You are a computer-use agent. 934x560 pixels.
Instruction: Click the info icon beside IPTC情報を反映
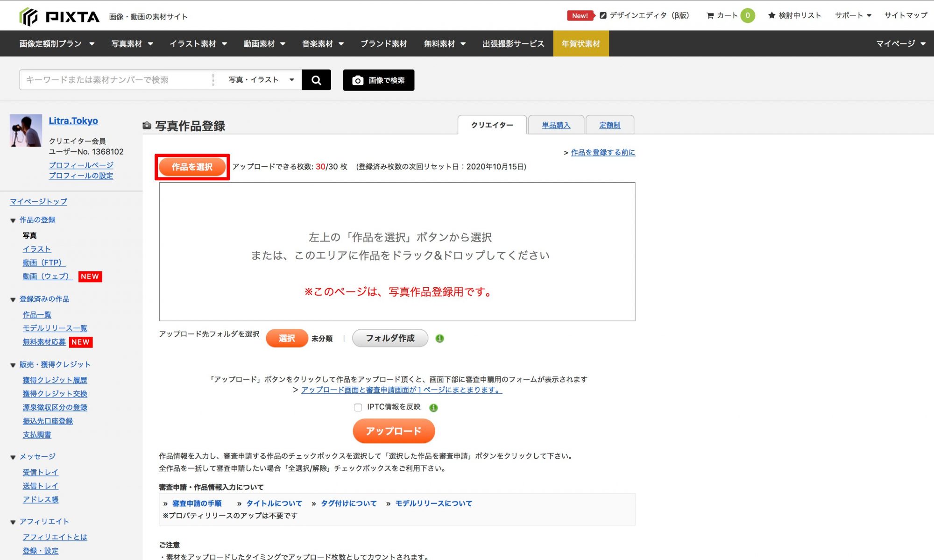point(432,407)
